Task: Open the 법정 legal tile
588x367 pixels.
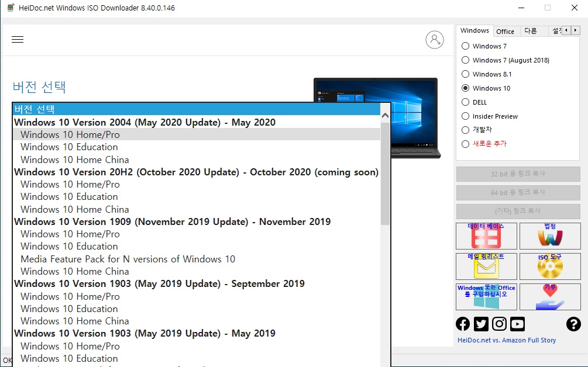Action: 550,236
